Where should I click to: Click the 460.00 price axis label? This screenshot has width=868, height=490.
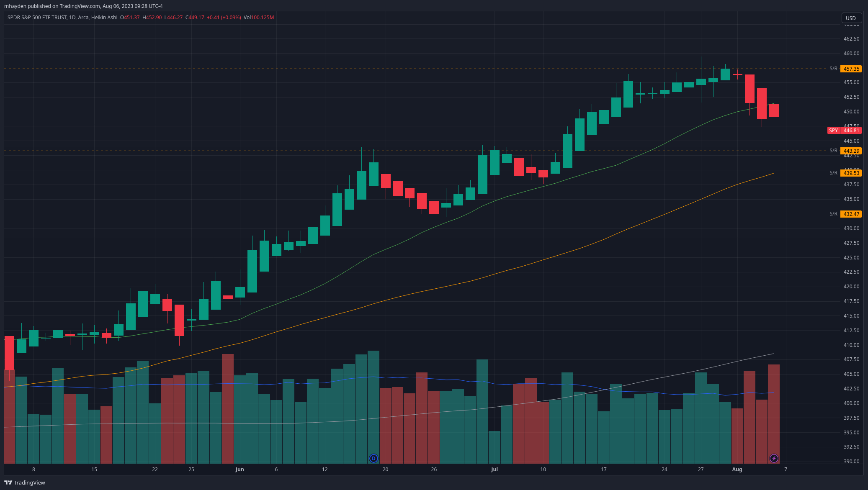[851, 54]
